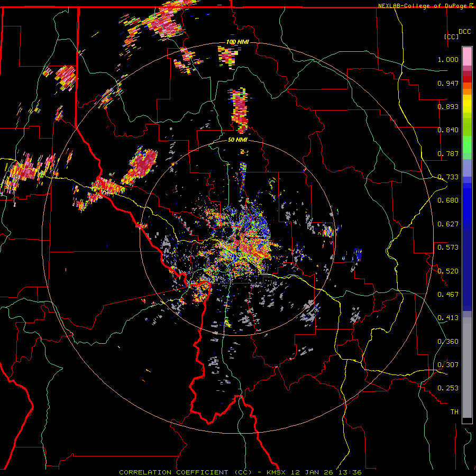Click the 0.467 legend value
Image resolution: width=476 pixels, height=476 pixels.
pos(448,295)
